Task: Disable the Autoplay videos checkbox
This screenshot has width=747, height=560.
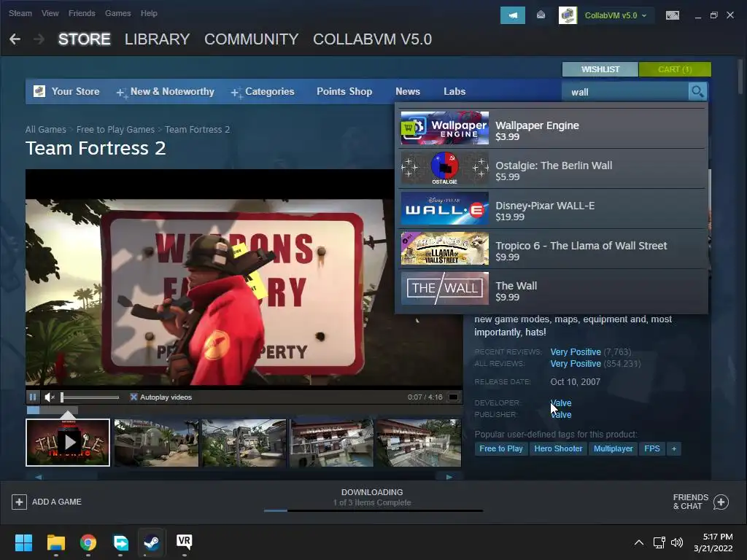Action: click(x=133, y=397)
